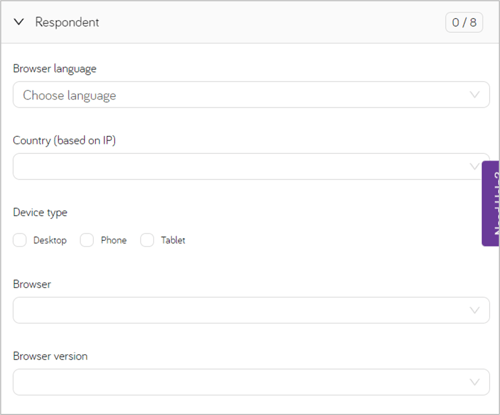Viewport: 500px width, 415px height.
Task: Check the Phone device type box
Action: [87, 240]
